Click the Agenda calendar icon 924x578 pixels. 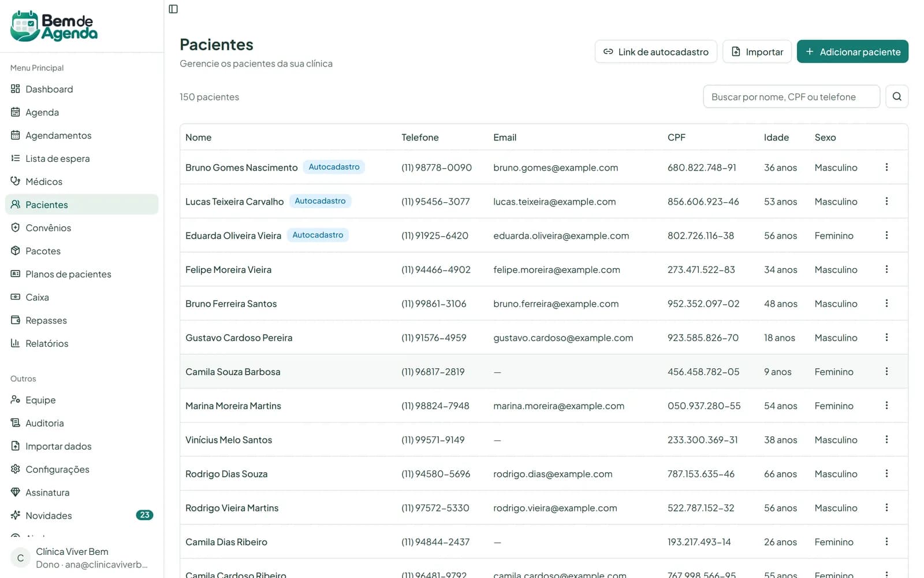tap(16, 112)
